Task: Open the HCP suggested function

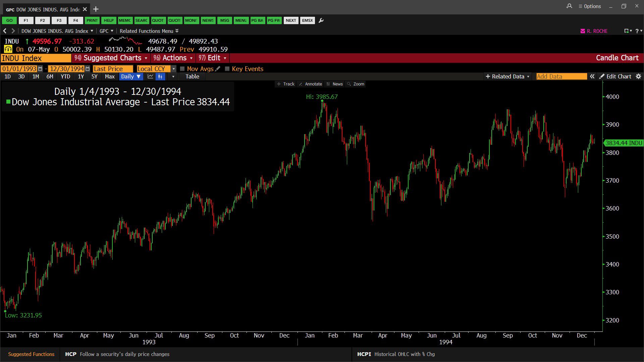Action: (117, 354)
